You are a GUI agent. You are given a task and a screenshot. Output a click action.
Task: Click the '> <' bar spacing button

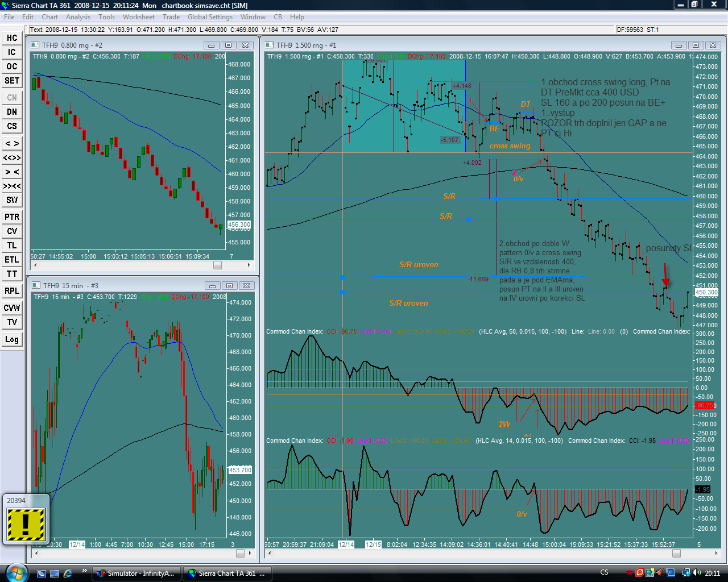pyautogui.click(x=12, y=172)
